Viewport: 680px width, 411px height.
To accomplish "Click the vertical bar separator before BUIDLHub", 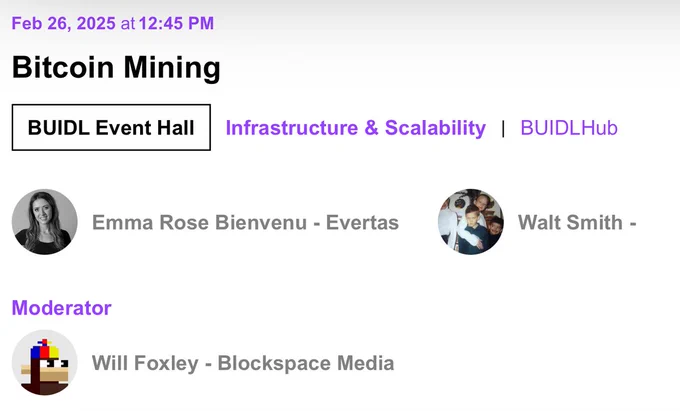I will click(503, 128).
